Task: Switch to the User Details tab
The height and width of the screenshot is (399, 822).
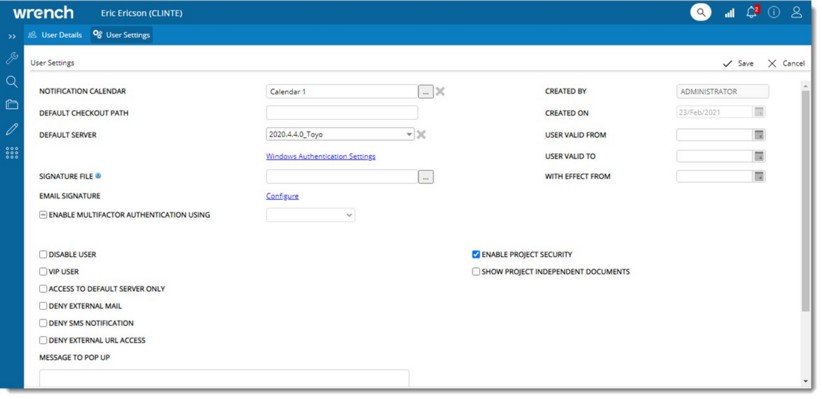Action: point(56,35)
